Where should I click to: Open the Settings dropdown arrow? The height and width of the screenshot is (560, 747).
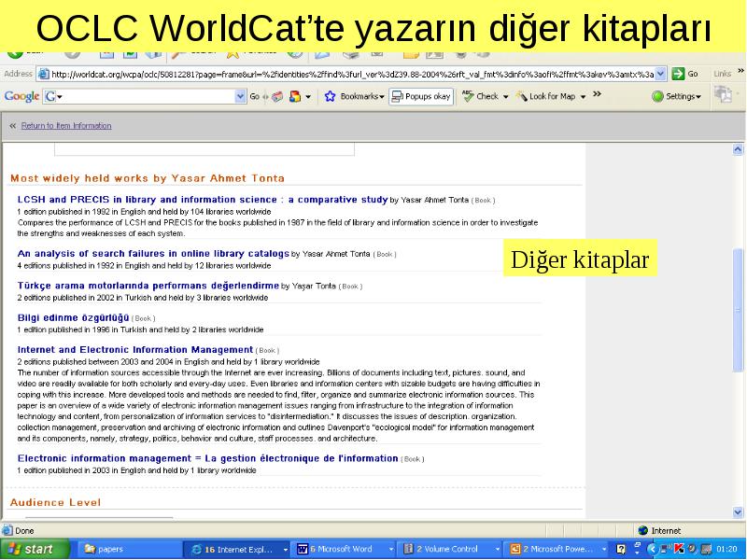tap(698, 97)
